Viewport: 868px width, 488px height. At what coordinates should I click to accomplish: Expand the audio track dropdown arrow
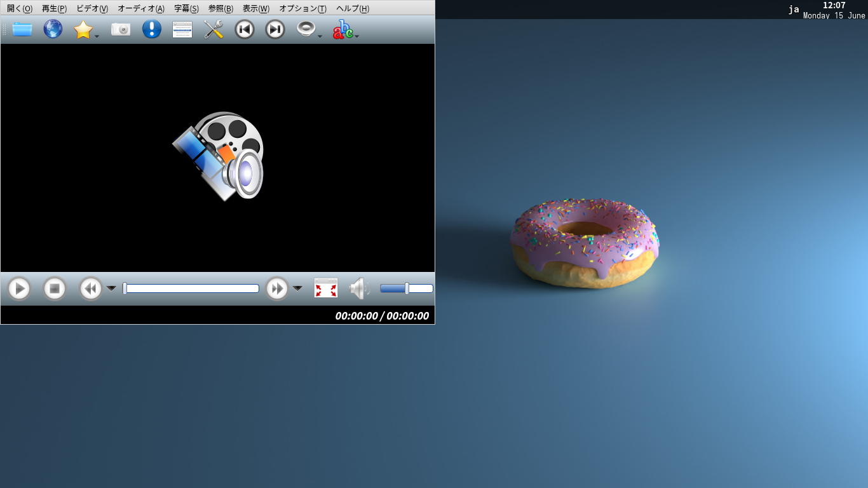click(320, 36)
